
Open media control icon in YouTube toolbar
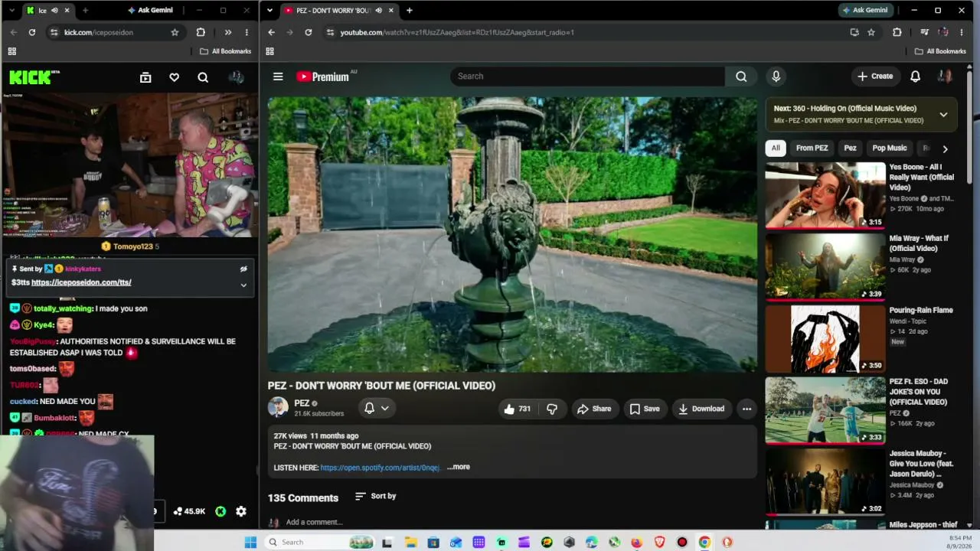(924, 32)
